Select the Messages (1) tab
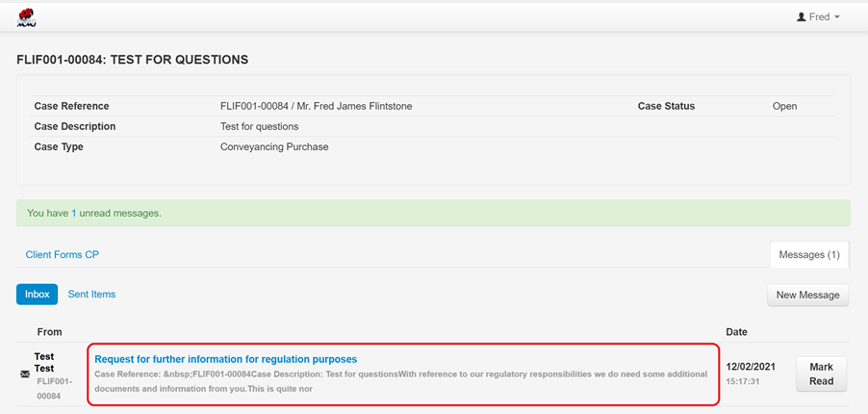The height and width of the screenshot is (414, 868). [808, 255]
